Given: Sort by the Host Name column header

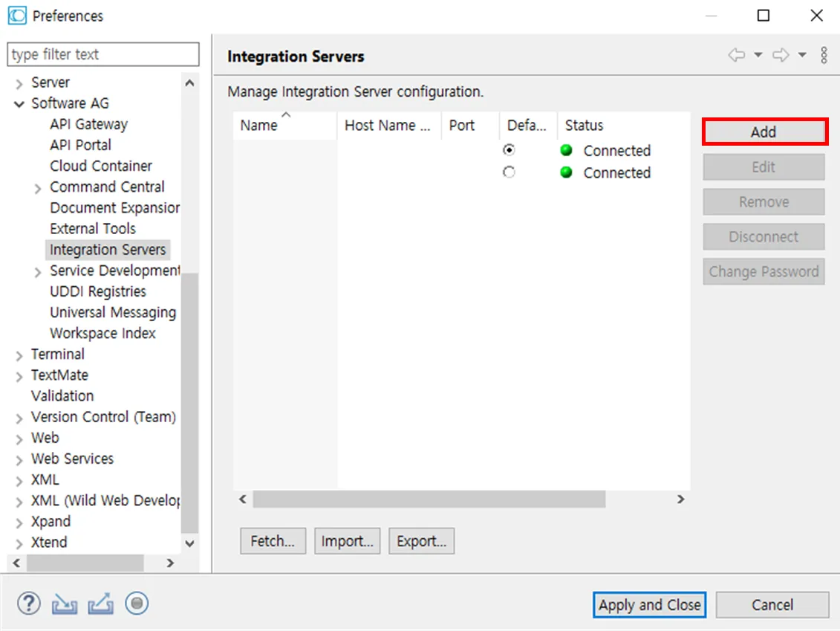Looking at the screenshot, I should [x=389, y=126].
